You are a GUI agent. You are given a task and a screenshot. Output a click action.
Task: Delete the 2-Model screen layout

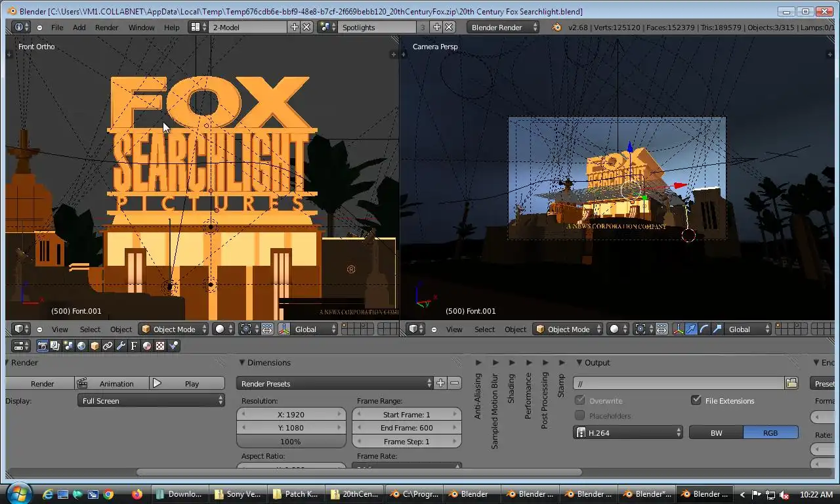click(x=306, y=27)
